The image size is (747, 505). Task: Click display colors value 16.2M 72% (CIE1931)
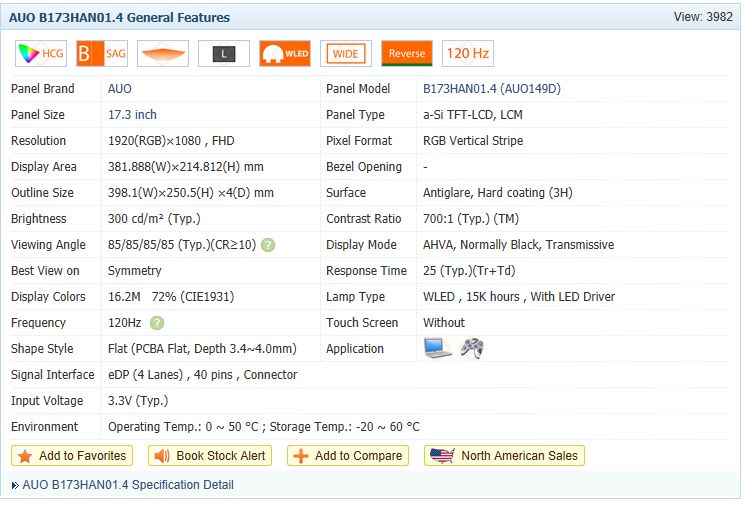tap(171, 297)
